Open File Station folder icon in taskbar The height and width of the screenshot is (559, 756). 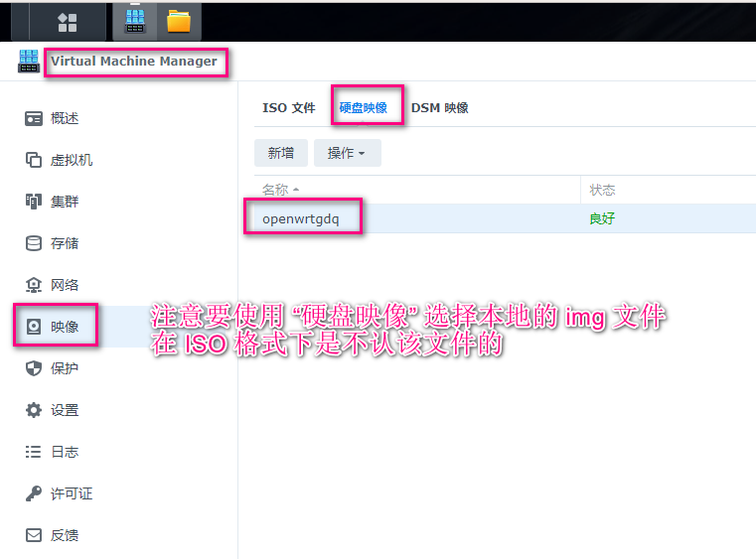click(x=179, y=22)
